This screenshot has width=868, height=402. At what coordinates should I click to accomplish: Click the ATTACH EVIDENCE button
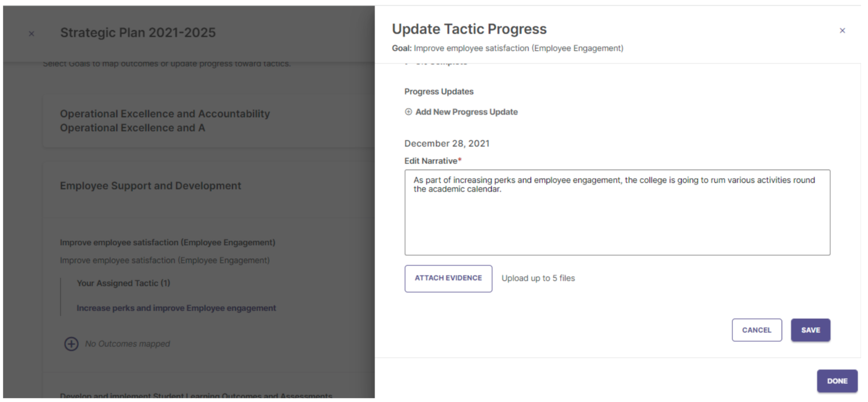[448, 278]
